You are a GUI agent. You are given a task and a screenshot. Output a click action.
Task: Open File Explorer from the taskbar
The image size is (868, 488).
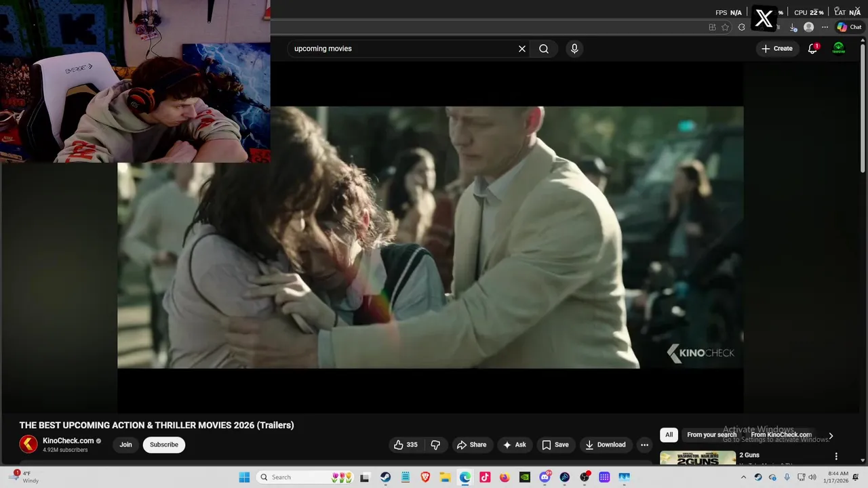coord(445,477)
